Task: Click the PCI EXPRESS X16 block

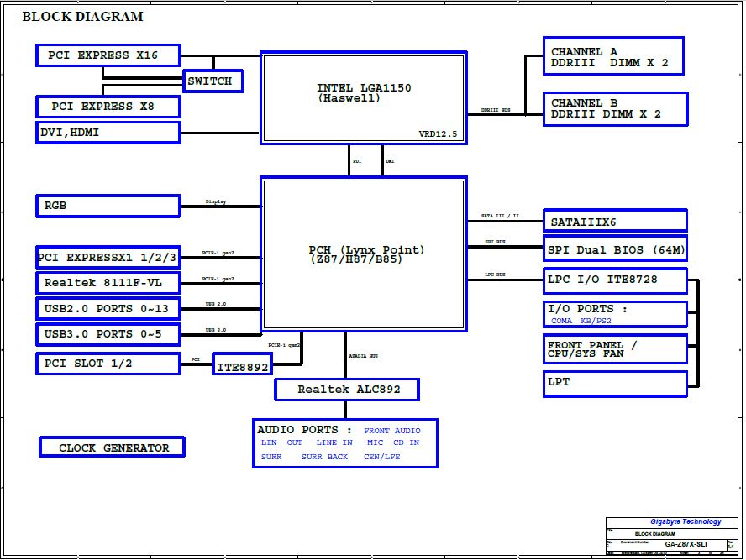Action: point(108,56)
